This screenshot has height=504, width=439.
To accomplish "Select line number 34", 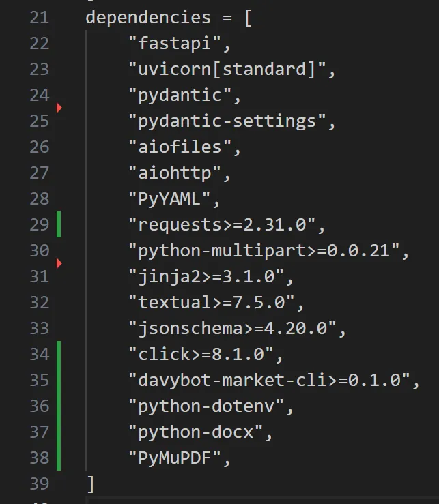I will coord(40,354).
